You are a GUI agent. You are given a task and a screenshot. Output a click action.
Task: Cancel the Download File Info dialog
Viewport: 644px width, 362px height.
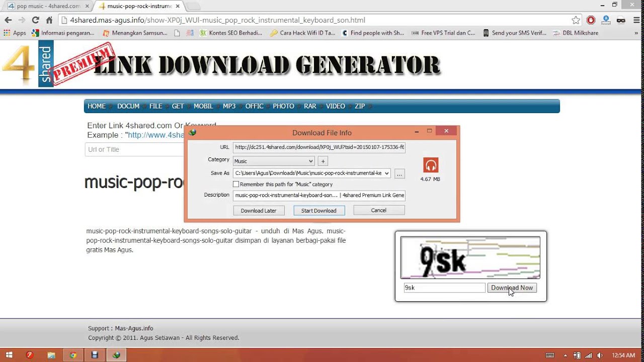[379, 210]
